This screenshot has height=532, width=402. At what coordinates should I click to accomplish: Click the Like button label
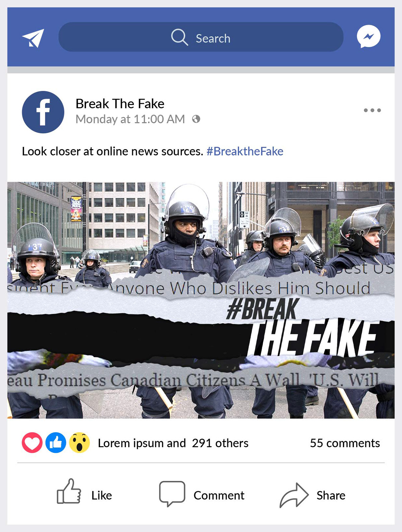pyautogui.click(x=102, y=495)
